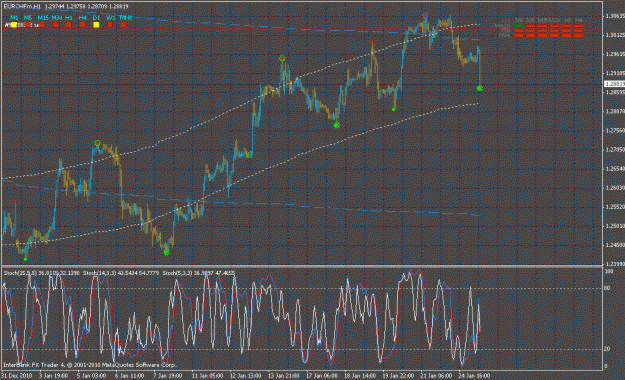This screenshot has height=380, width=625.
Task: Click the red signal square under M30
Action: coord(55,25)
